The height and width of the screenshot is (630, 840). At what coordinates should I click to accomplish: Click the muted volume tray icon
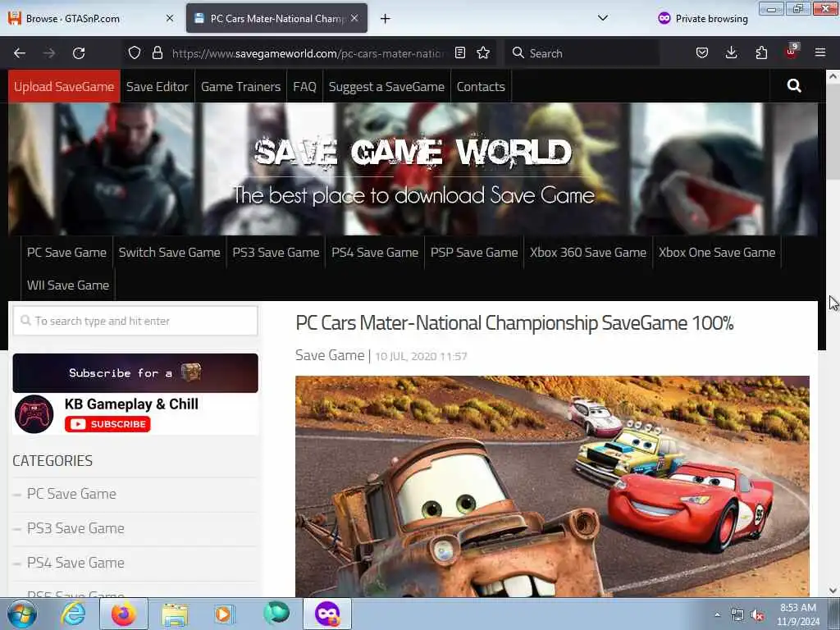(757, 615)
